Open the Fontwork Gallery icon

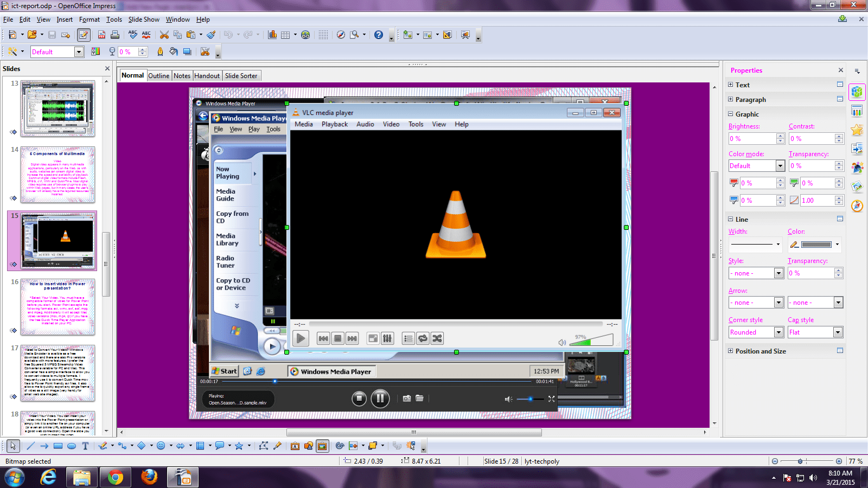(295, 446)
